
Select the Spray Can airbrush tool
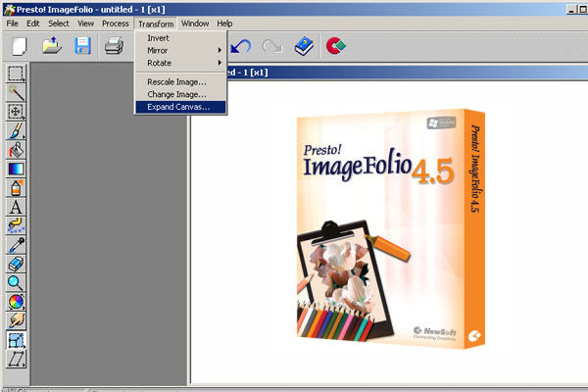pos(16,188)
